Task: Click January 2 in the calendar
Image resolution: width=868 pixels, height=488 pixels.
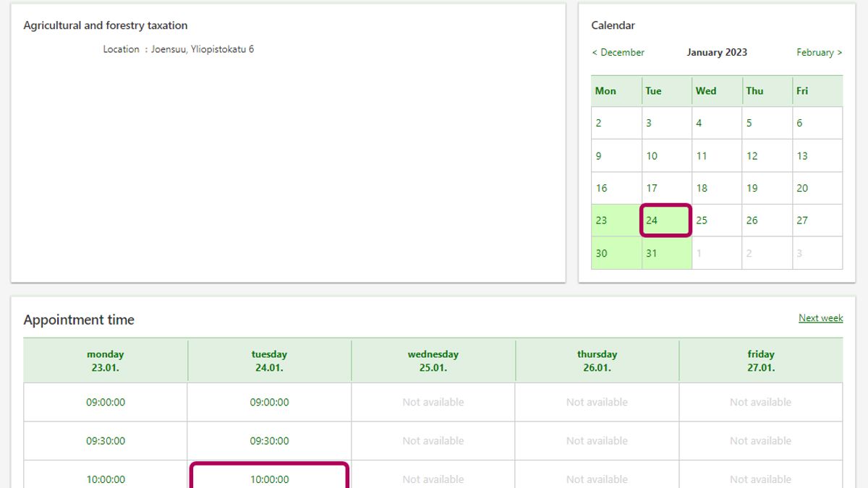Action: click(599, 123)
